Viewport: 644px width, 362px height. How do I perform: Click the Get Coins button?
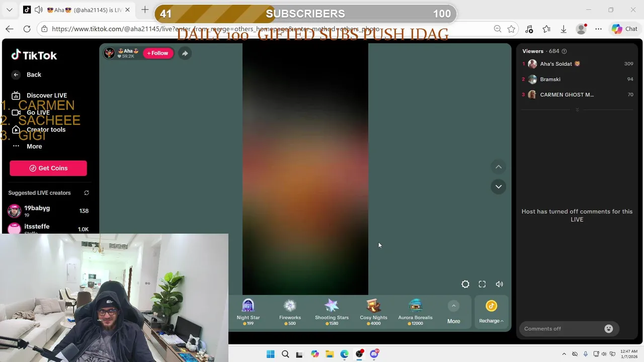pyautogui.click(x=48, y=168)
